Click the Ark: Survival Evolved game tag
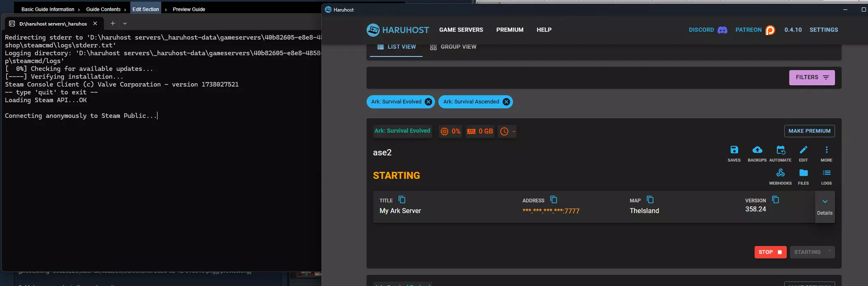The width and height of the screenshot is (868, 286). 402,131
